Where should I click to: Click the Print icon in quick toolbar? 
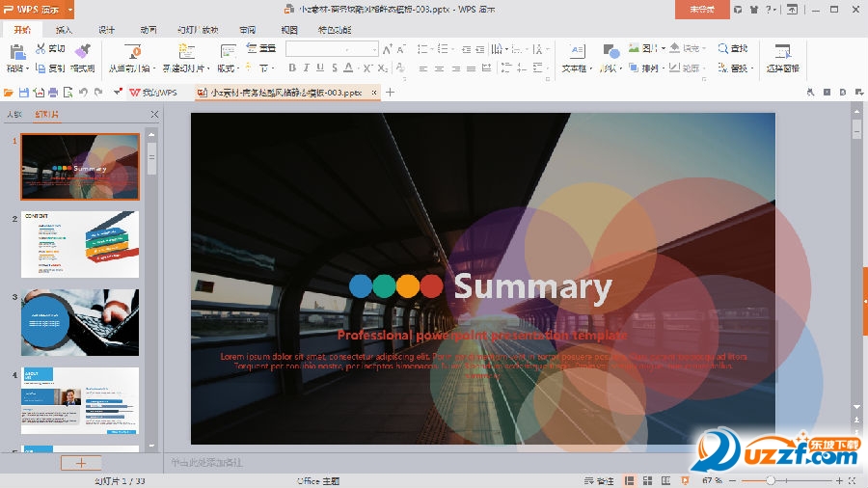pos(54,93)
